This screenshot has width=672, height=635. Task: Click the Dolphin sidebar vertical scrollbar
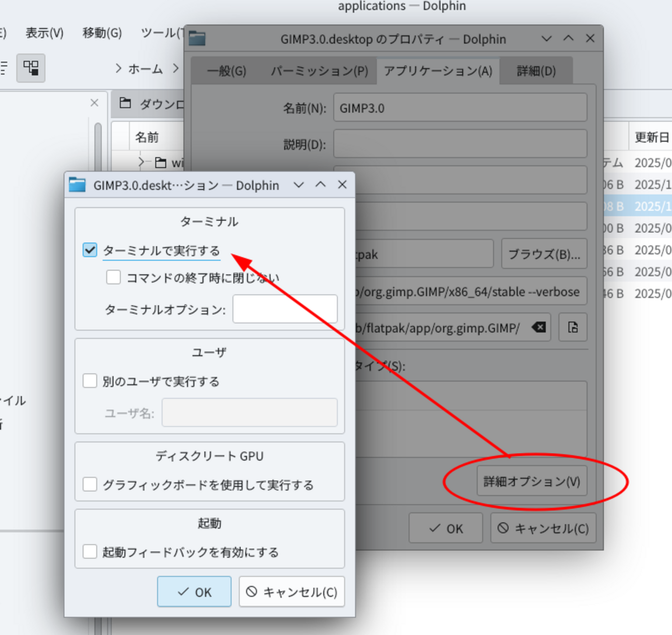[x=98, y=326]
